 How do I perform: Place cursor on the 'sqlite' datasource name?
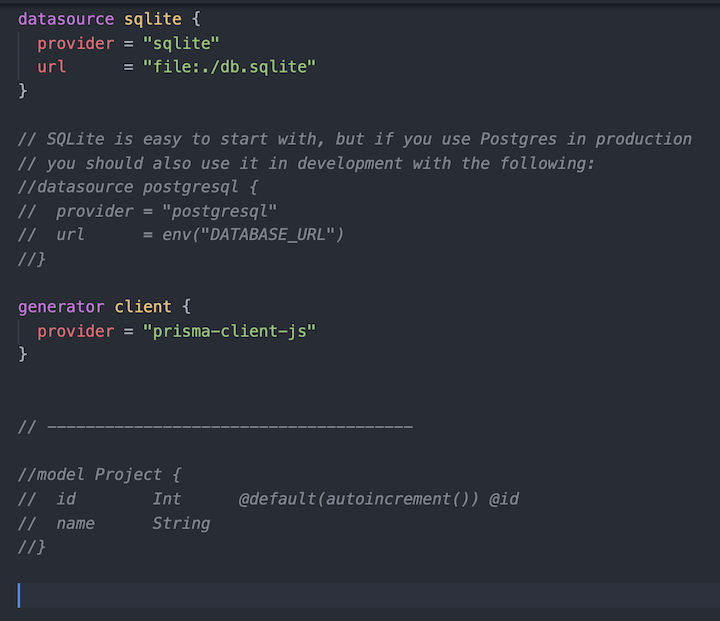[153, 19]
